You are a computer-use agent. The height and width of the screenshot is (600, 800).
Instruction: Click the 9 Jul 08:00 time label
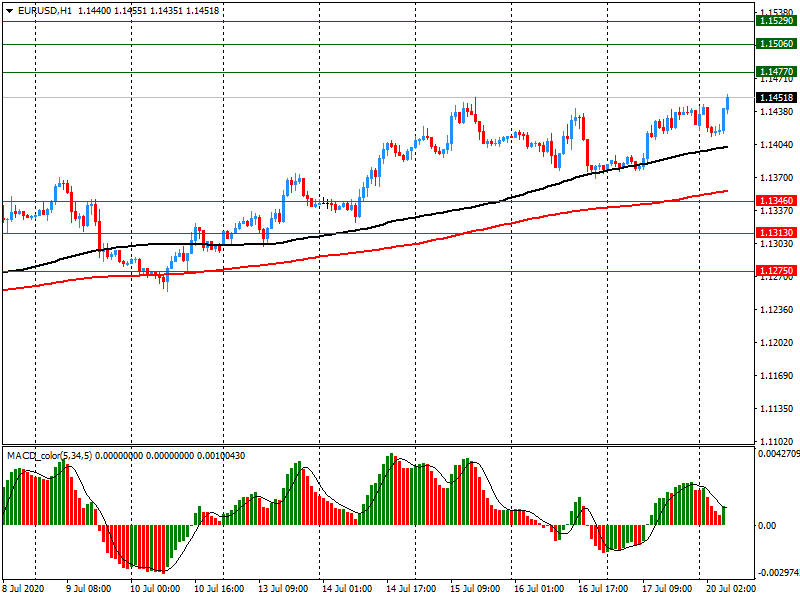click(89, 589)
